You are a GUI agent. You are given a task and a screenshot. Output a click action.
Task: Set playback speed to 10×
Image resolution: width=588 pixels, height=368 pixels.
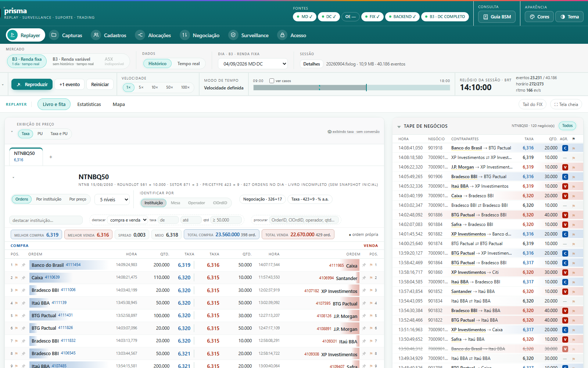(x=155, y=87)
